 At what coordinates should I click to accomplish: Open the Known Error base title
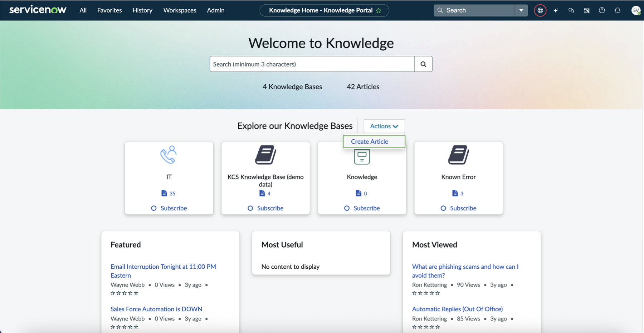coord(458,177)
